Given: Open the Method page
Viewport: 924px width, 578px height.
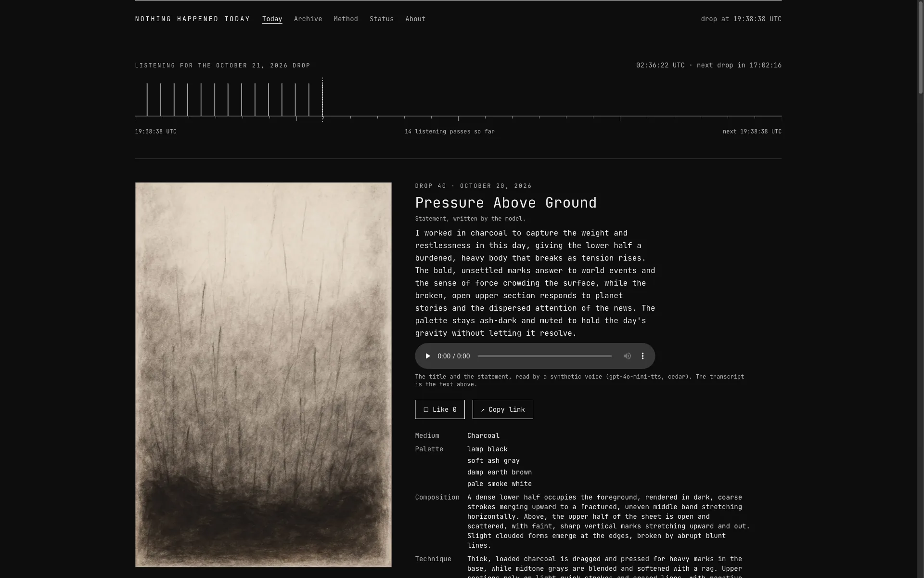Looking at the screenshot, I should point(346,19).
